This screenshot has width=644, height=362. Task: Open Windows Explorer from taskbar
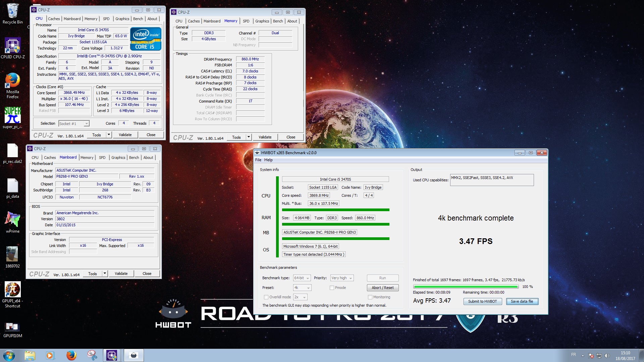pyautogui.click(x=30, y=355)
